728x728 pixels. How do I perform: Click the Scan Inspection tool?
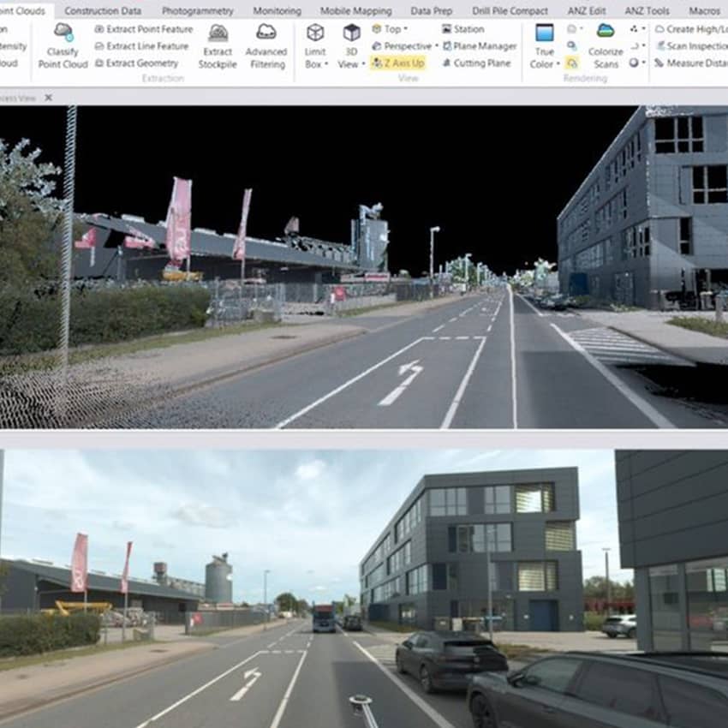[689, 46]
